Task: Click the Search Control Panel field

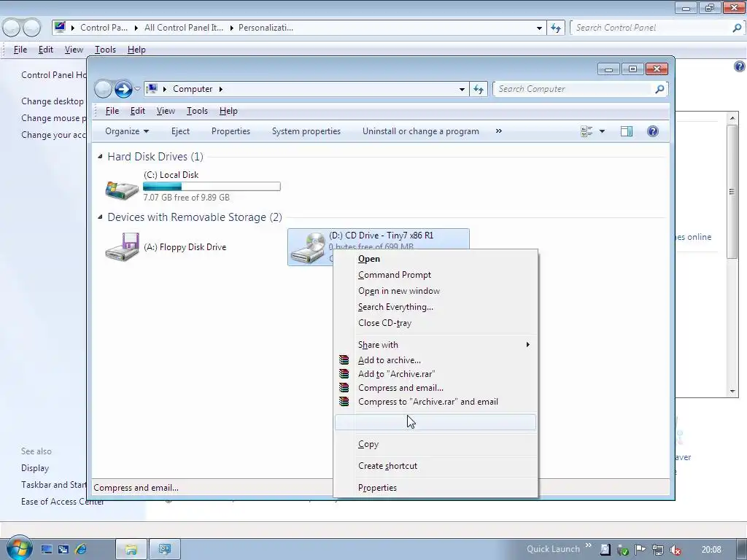Action: 650,28
